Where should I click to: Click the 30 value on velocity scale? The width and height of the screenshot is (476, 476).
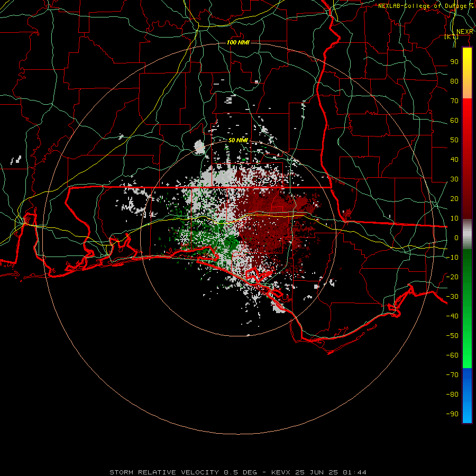click(454, 179)
